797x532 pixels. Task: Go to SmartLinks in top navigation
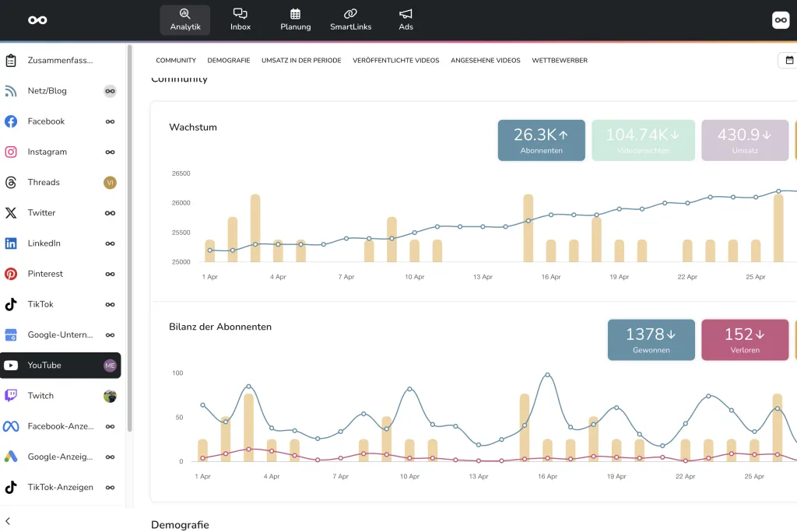[x=350, y=19]
